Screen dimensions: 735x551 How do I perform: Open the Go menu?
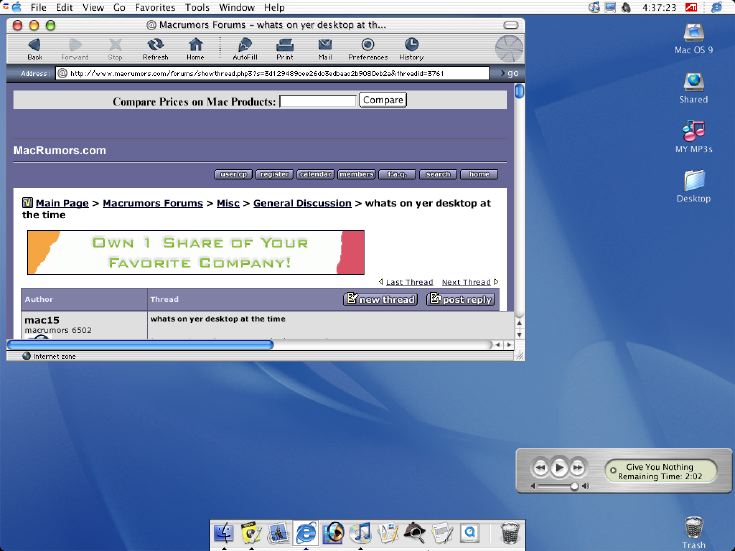pyautogui.click(x=119, y=8)
